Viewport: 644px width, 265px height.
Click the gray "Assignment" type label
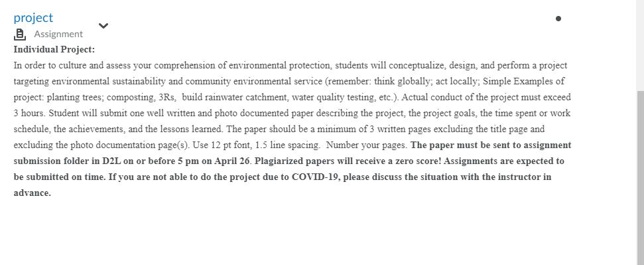pos(58,34)
